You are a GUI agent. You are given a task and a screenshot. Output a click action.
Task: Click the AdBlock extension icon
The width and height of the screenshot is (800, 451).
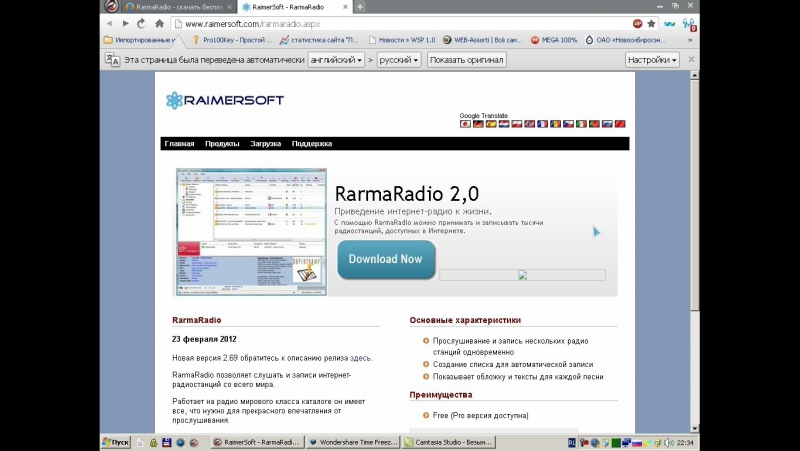[637, 23]
